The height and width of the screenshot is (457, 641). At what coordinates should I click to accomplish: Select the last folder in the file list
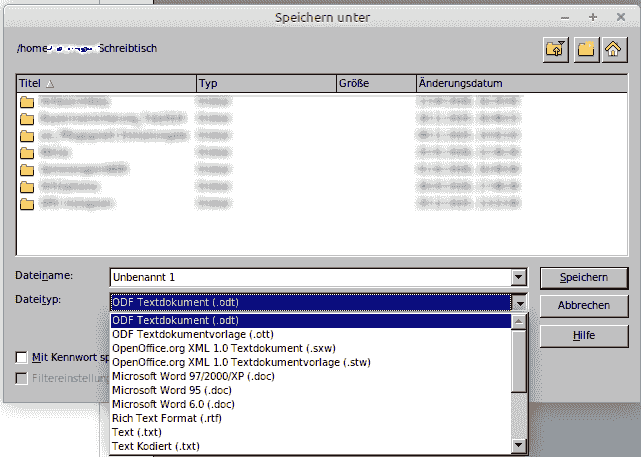[27, 204]
